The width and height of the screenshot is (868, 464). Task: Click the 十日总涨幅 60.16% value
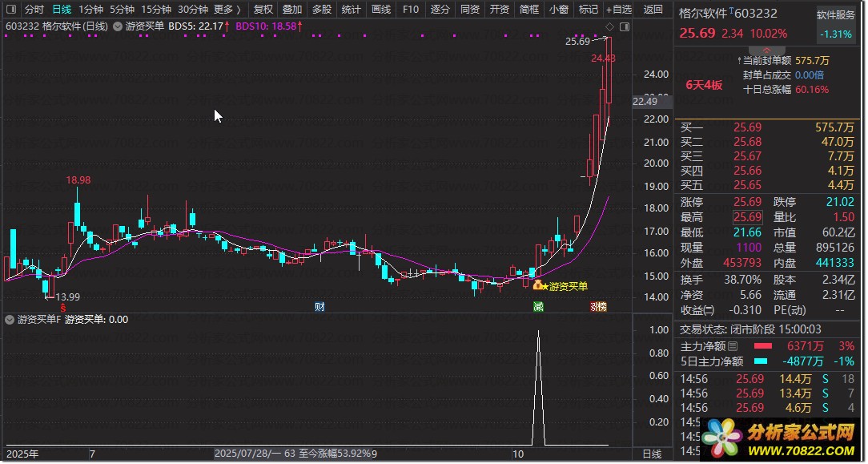811,89
